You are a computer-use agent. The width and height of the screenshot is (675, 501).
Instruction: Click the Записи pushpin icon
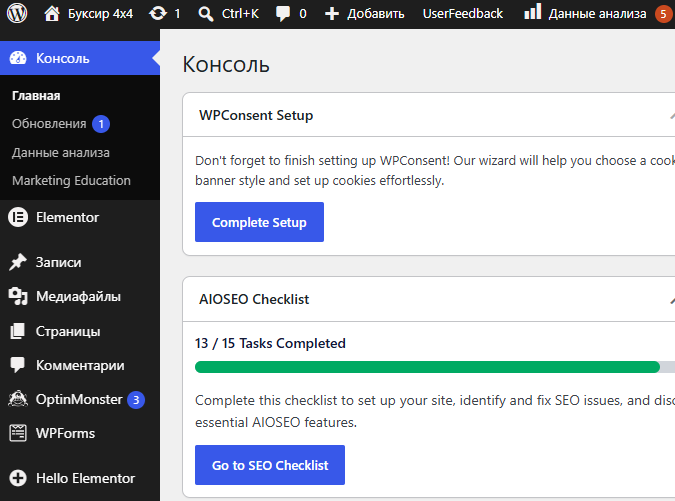(18, 262)
